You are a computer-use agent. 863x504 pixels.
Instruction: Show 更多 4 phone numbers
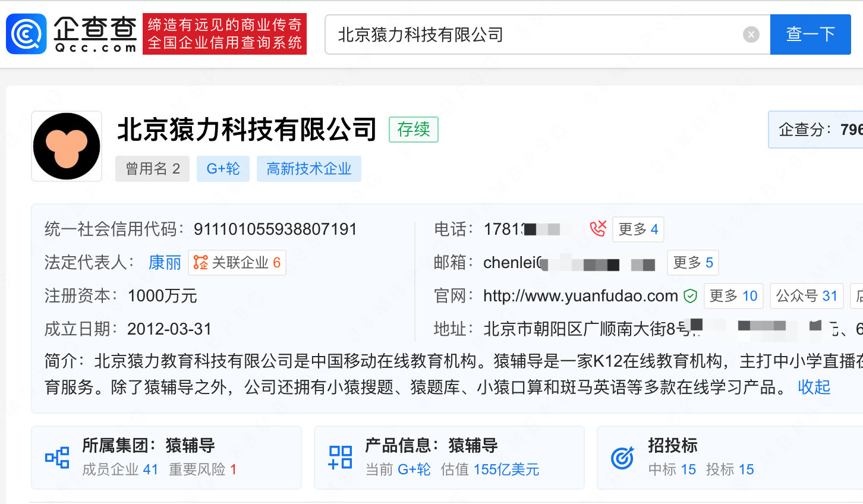tap(638, 229)
